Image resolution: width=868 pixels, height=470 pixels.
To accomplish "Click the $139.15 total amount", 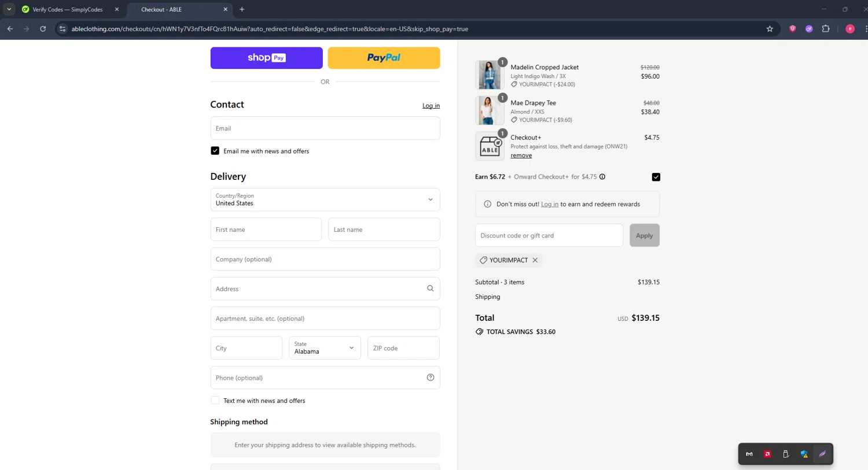I will [x=645, y=318].
